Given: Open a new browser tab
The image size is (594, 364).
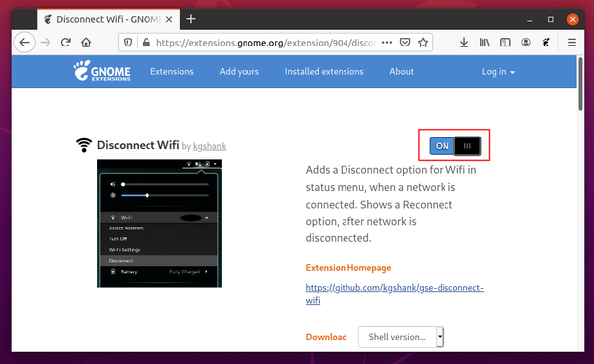Looking at the screenshot, I should [191, 19].
